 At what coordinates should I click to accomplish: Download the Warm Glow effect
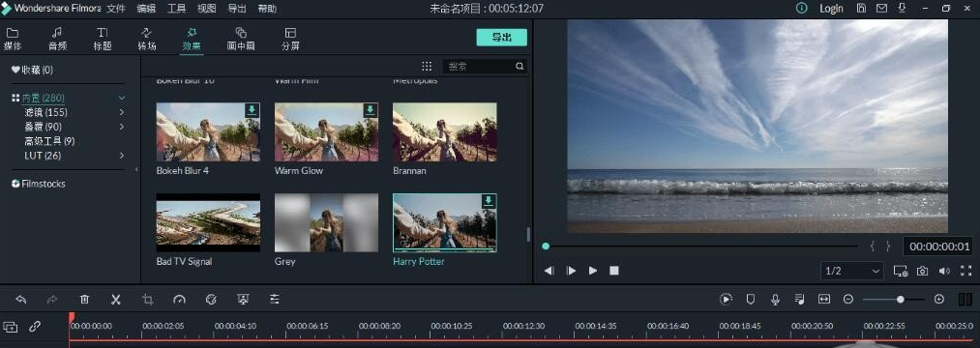(x=371, y=110)
